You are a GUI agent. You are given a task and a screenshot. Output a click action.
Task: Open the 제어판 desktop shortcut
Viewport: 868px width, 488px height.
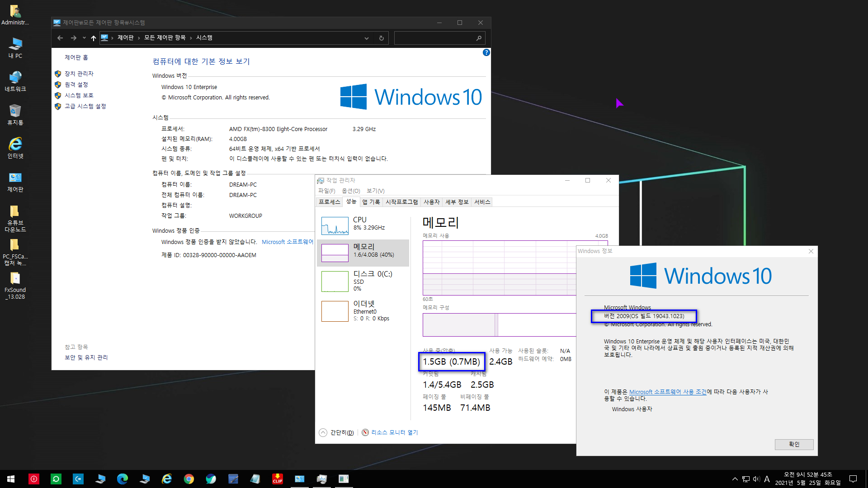(x=15, y=182)
